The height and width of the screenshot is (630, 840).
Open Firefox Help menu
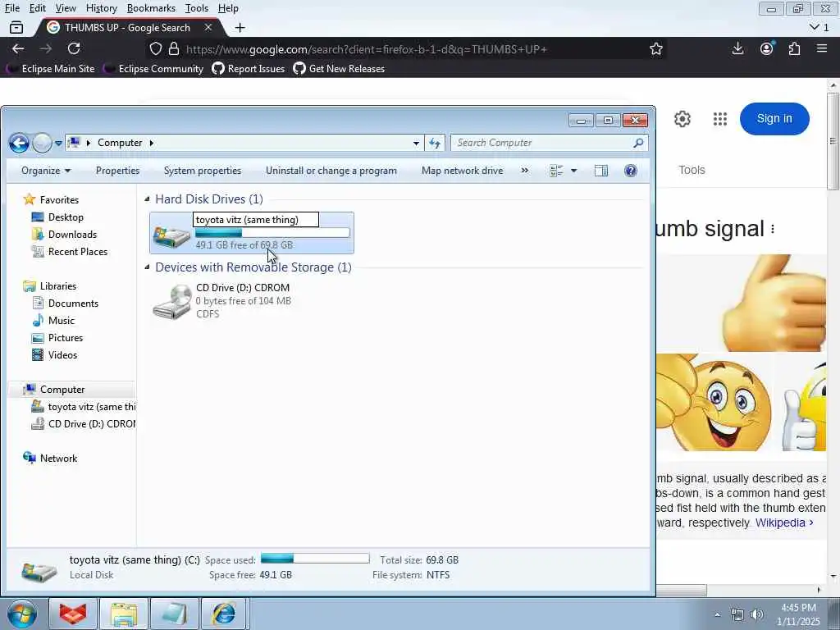(228, 8)
